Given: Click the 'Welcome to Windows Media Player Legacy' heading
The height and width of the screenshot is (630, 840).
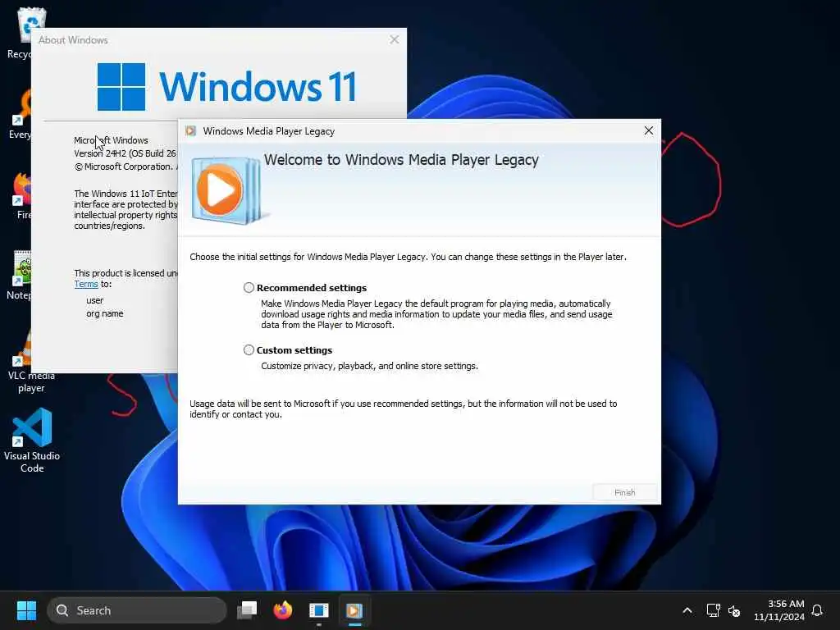Looking at the screenshot, I should coord(401,160).
